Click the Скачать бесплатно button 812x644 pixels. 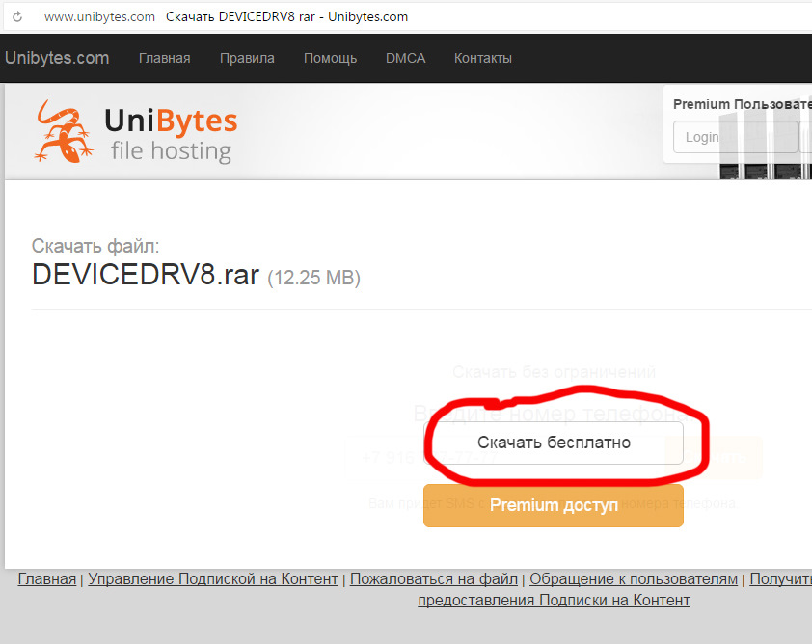click(x=554, y=443)
